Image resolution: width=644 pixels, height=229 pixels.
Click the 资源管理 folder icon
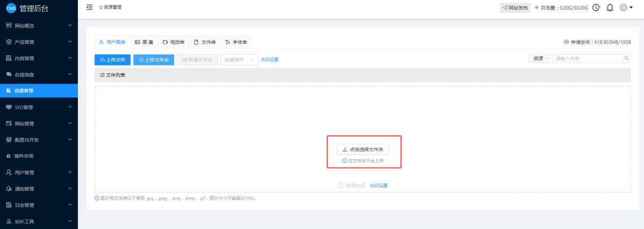click(9, 91)
